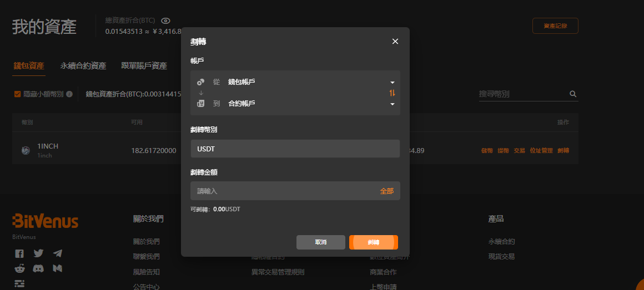Toggle the eye icon hiding total assets
Image resolution: width=644 pixels, height=290 pixels.
165,21
